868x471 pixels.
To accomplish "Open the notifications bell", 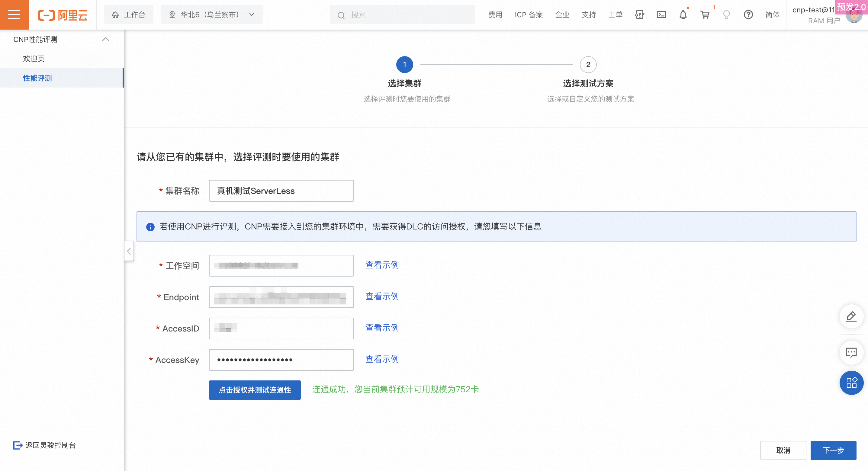I will pos(683,14).
